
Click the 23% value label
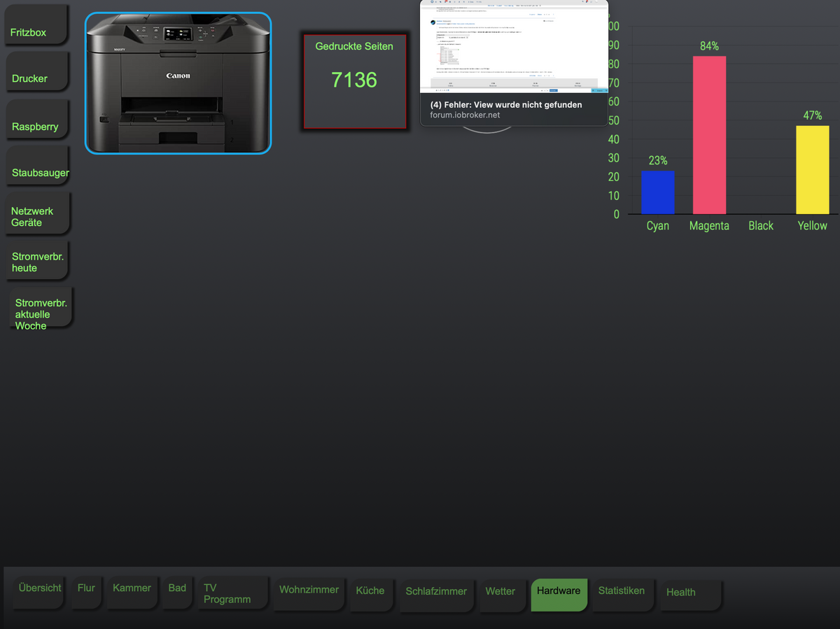[x=658, y=161]
